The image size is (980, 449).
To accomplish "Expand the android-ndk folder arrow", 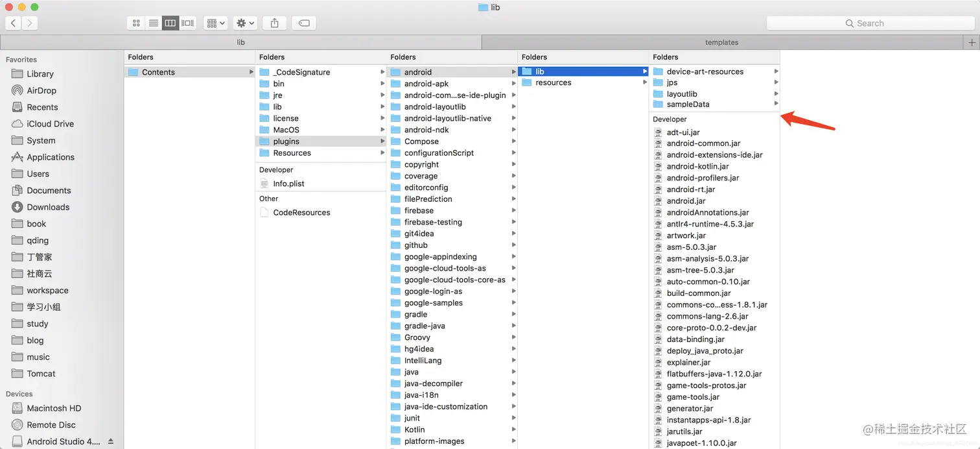I will (x=513, y=130).
